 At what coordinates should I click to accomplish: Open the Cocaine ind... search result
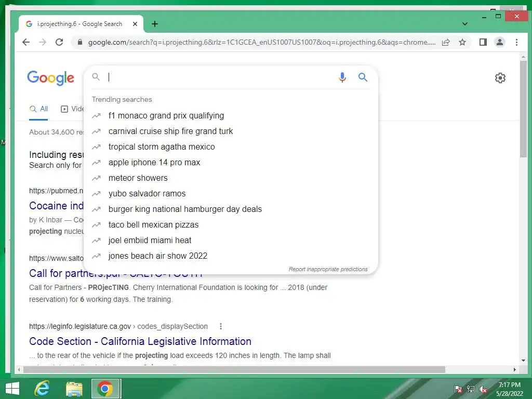click(x=56, y=206)
